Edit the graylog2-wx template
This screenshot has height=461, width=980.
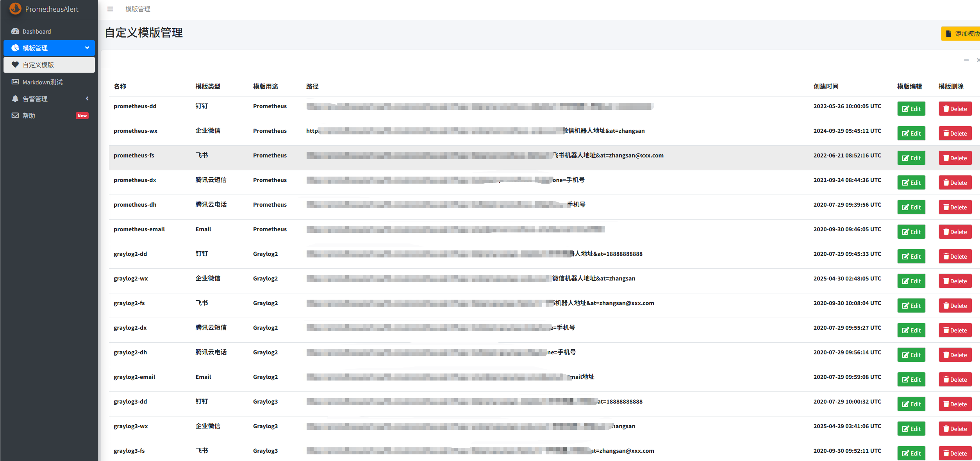pyautogui.click(x=911, y=281)
